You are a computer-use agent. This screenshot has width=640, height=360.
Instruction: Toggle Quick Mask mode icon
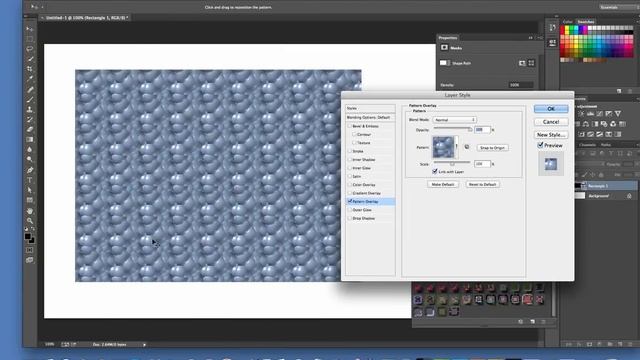(29, 250)
